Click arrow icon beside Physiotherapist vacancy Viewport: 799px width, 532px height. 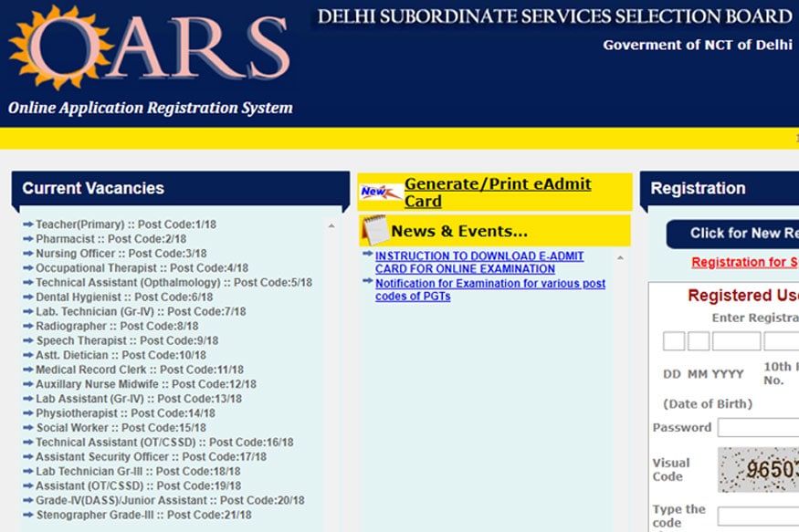[x=28, y=412]
